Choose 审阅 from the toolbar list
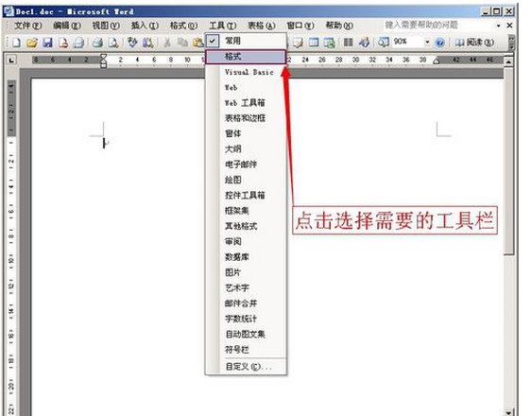Screen dimensions: 532x416 (246, 241)
